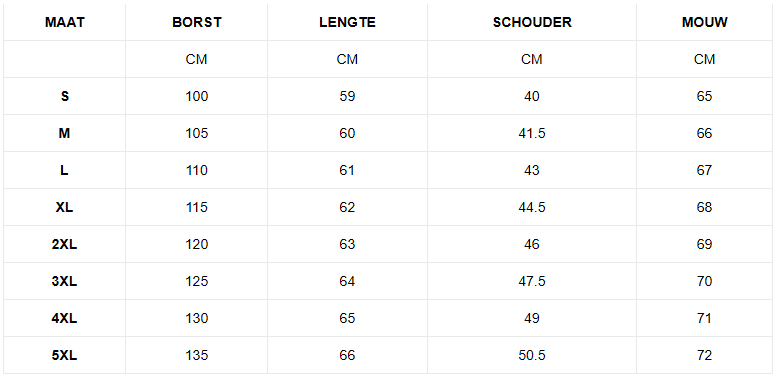Screen dimensions: 780x380
Task: Click the 3XL size label
Action: pyautogui.click(x=65, y=281)
